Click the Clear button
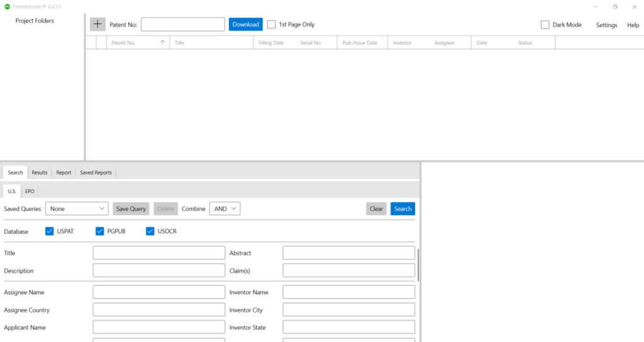 coord(376,209)
